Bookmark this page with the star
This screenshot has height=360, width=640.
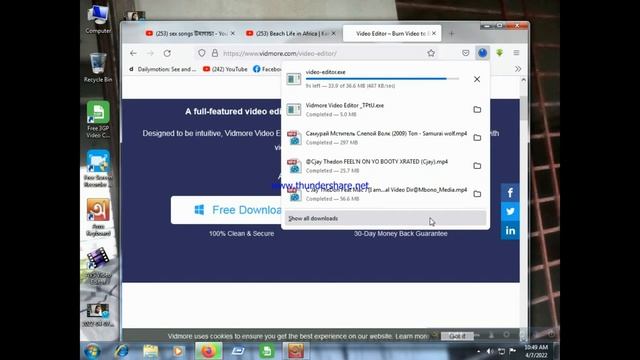pyautogui.click(x=431, y=53)
